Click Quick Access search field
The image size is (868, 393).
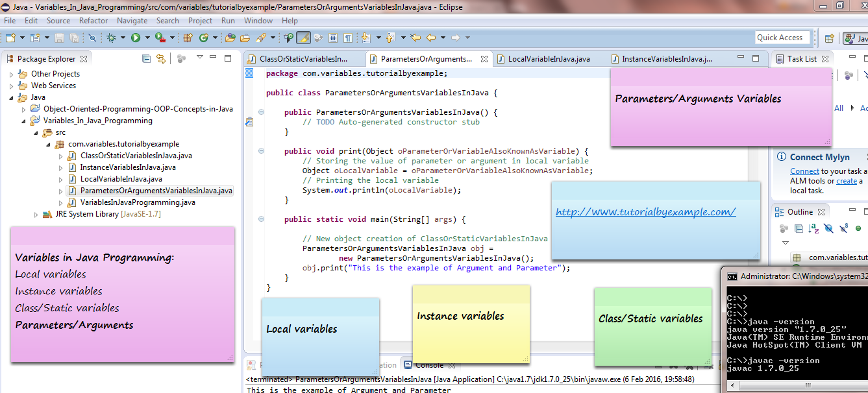tap(783, 38)
